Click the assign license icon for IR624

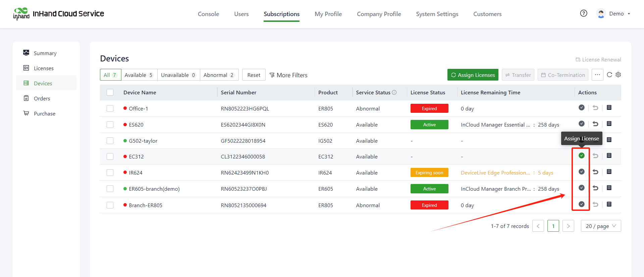(582, 172)
